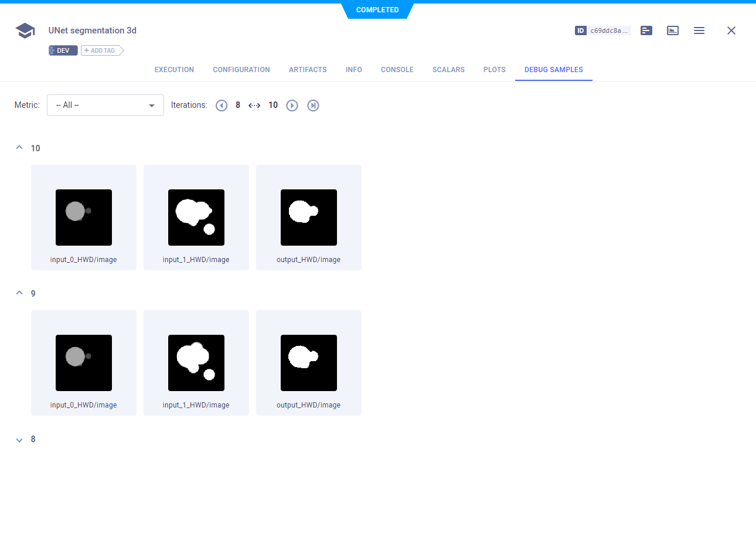Open the CONSOLE tab
756x557 pixels.
pyautogui.click(x=397, y=69)
